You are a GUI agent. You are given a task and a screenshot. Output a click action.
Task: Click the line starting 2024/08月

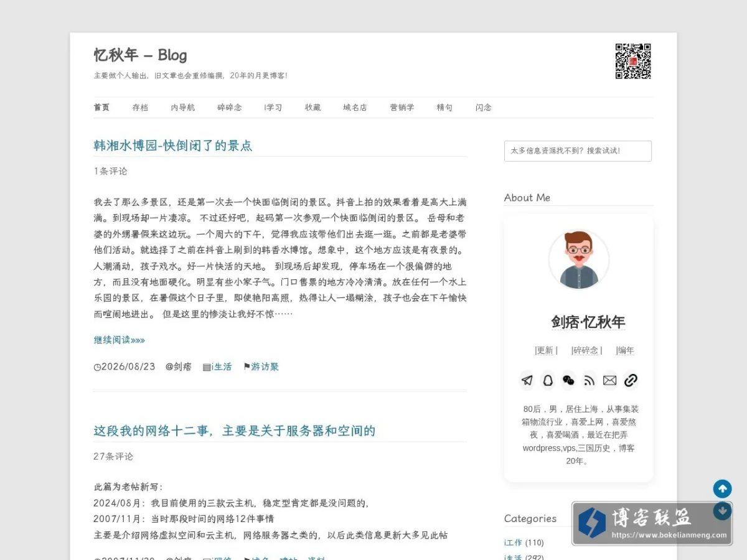[x=231, y=503]
